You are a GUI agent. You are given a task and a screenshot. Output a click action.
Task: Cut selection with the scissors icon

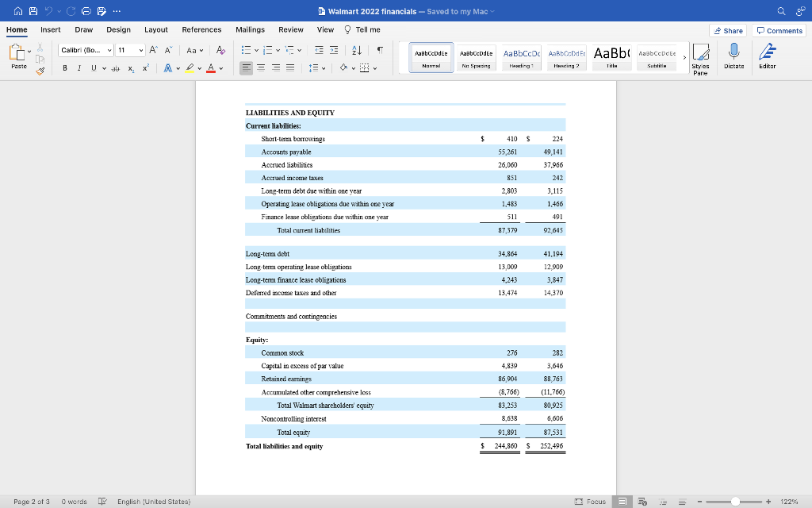click(40, 48)
